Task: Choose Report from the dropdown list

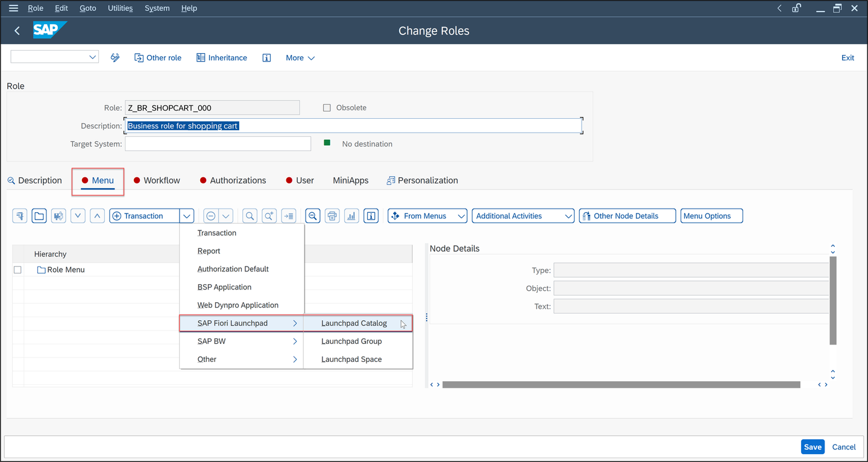Action: pyautogui.click(x=242, y=251)
